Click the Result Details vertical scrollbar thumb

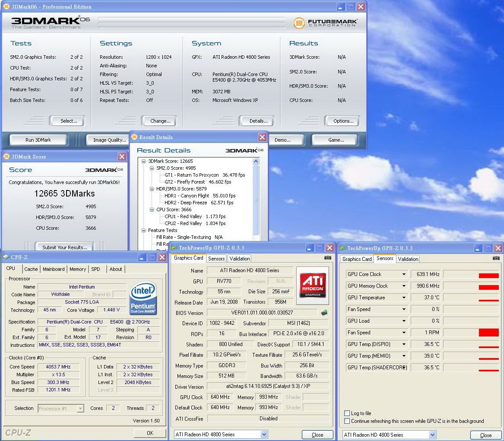point(256,200)
